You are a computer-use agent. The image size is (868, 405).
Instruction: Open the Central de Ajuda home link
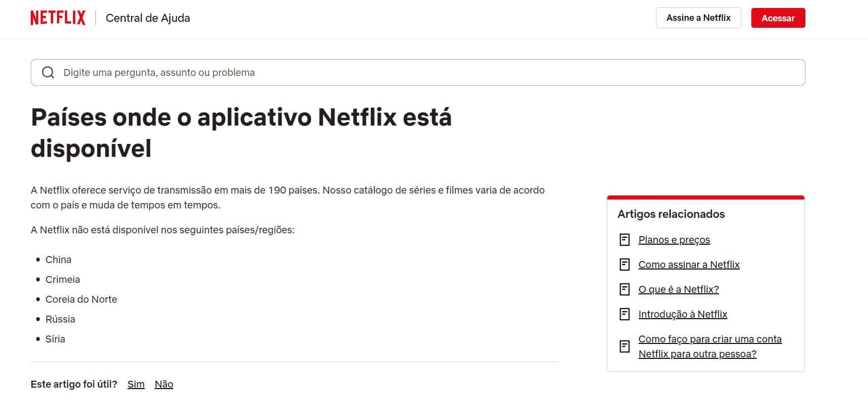(x=148, y=18)
